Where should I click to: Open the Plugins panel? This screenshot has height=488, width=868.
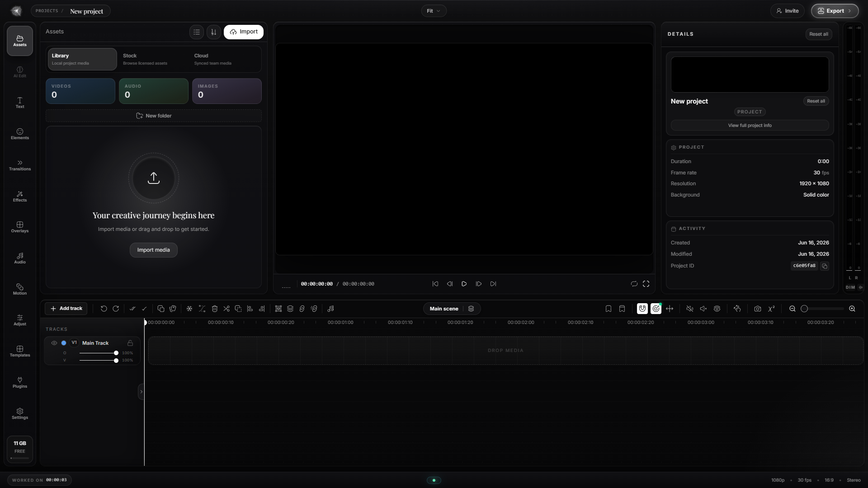pyautogui.click(x=20, y=383)
